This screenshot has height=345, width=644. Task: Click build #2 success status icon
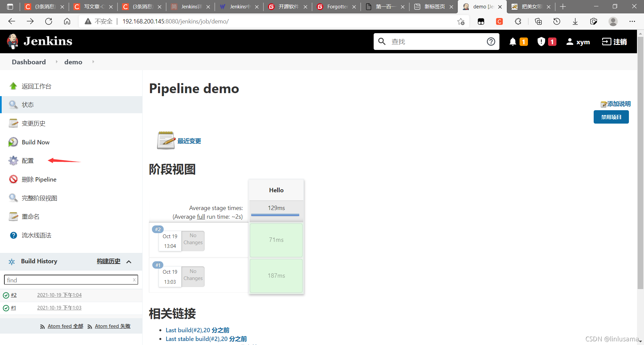point(6,295)
